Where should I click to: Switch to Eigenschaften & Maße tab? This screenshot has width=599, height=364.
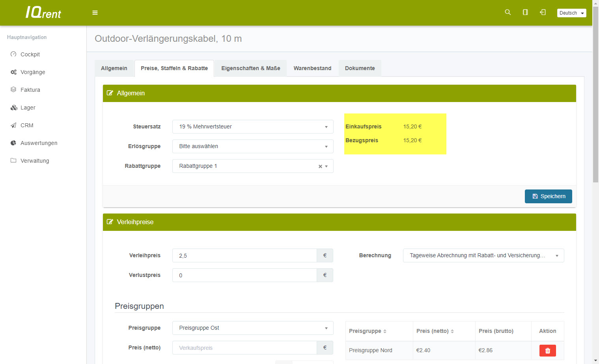pos(250,68)
